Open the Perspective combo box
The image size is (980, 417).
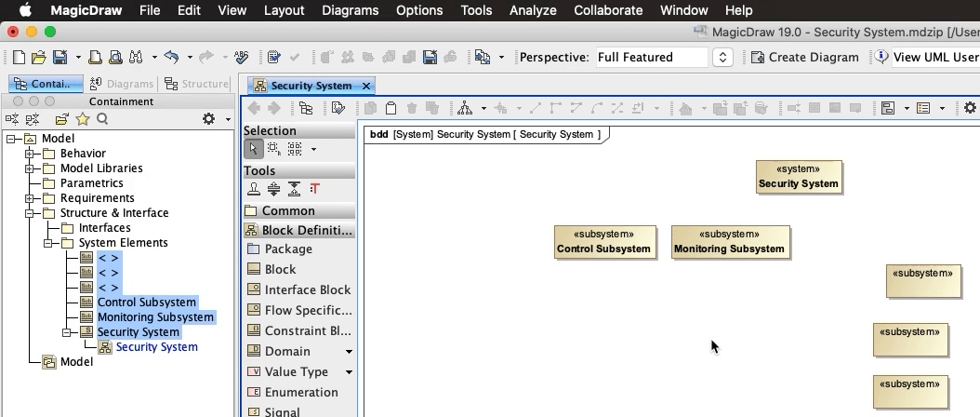(x=722, y=58)
